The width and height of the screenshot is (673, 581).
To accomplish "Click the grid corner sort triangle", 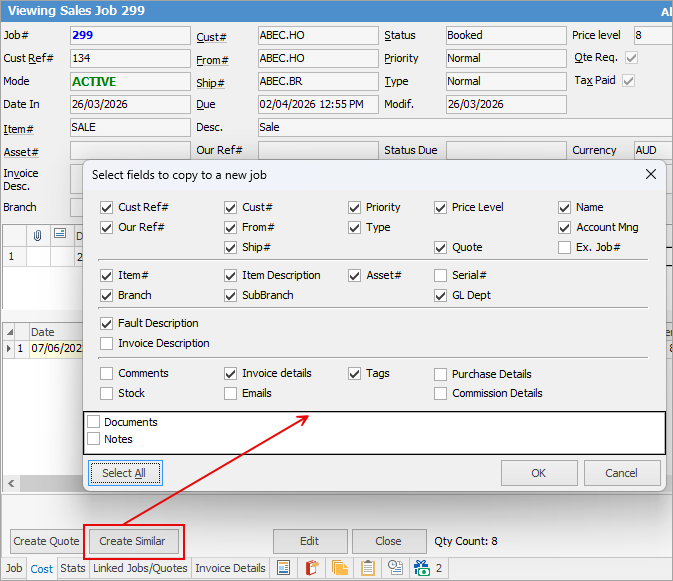I will (8, 331).
